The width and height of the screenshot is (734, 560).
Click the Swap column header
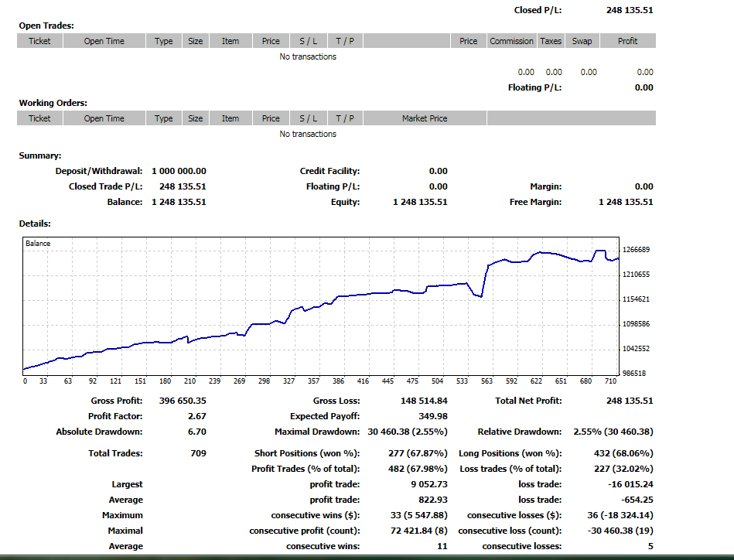pyautogui.click(x=582, y=41)
